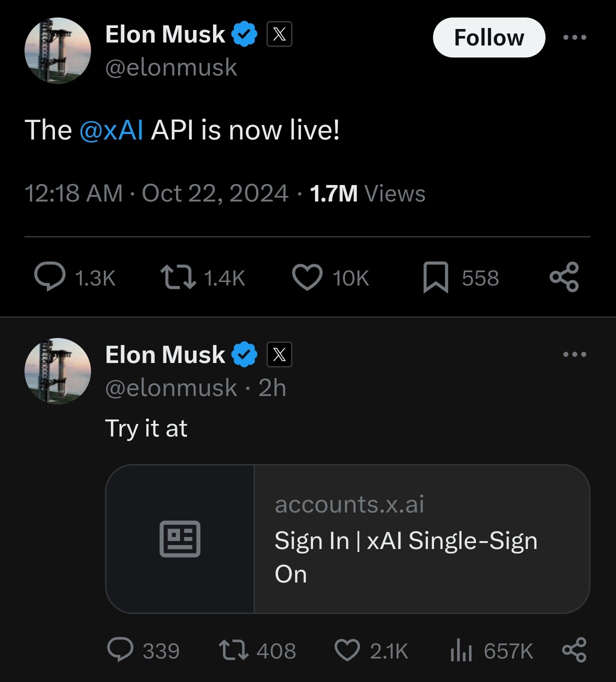Open the accounts.x.ai link card
This screenshot has height=682, width=616.
347,539
